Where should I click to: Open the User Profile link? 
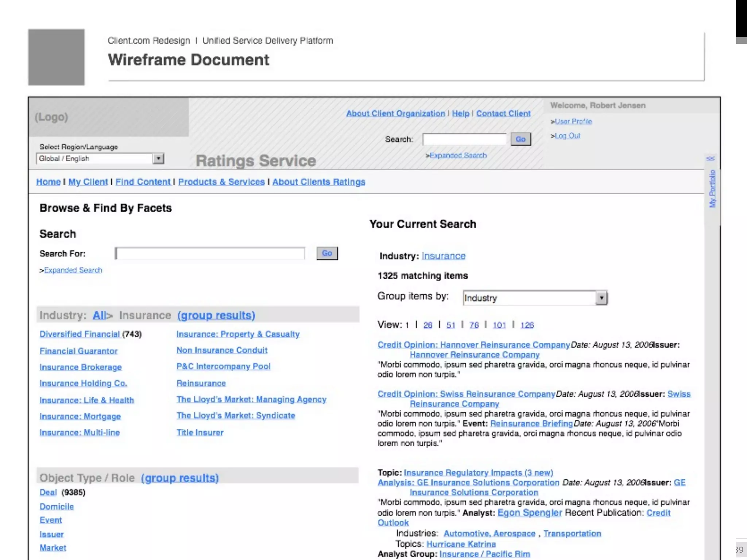(573, 121)
